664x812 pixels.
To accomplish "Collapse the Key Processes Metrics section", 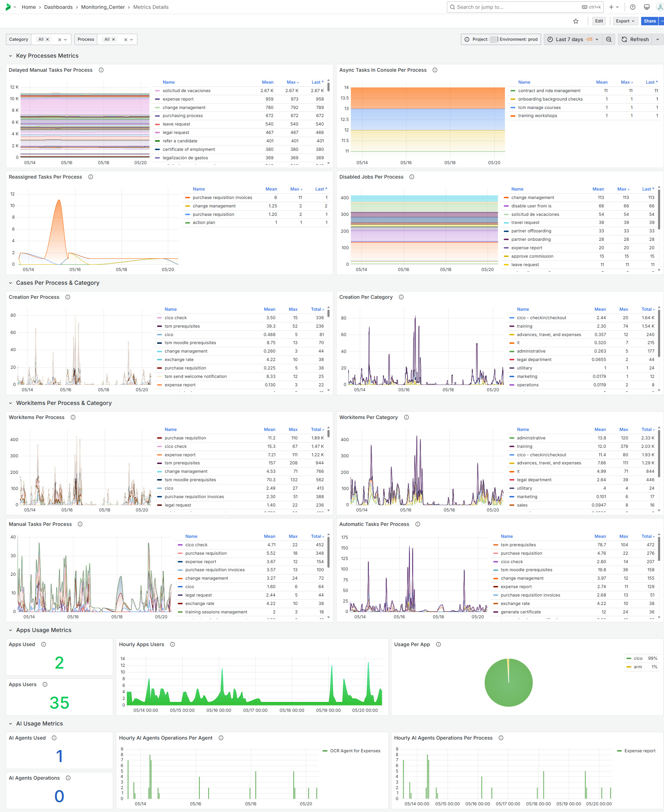I will 11,56.
